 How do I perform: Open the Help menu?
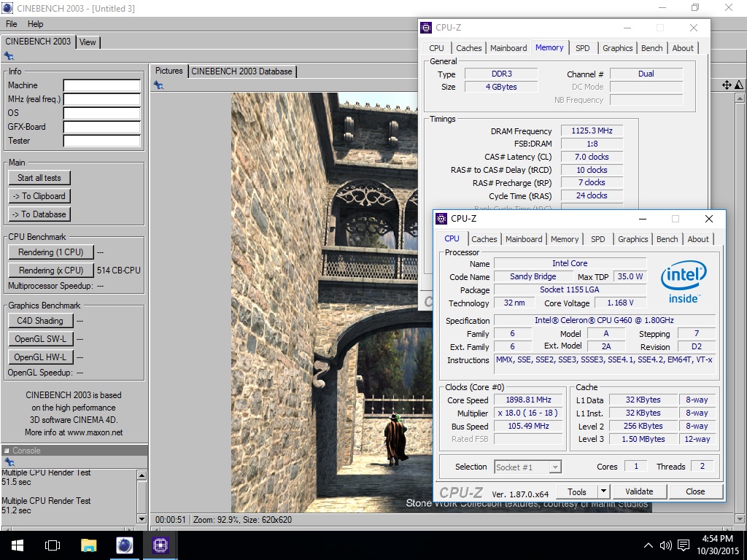35,24
